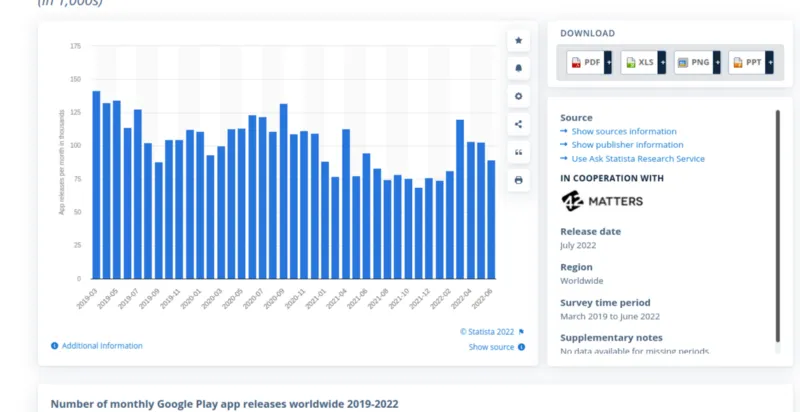This screenshot has width=800, height=412.
Task: Click the 'Worldwide' region value
Action: [x=582, y=281]
